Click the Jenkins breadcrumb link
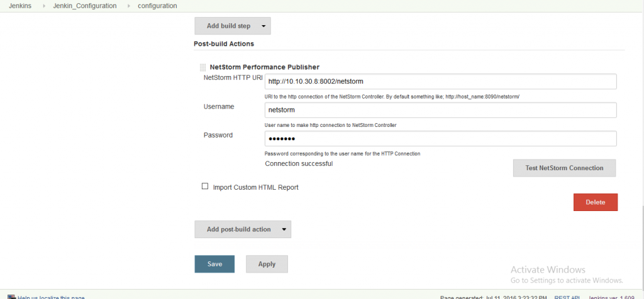Image resolution: width=644 pixels, height=299 pixels. click(x=21, y=6)
